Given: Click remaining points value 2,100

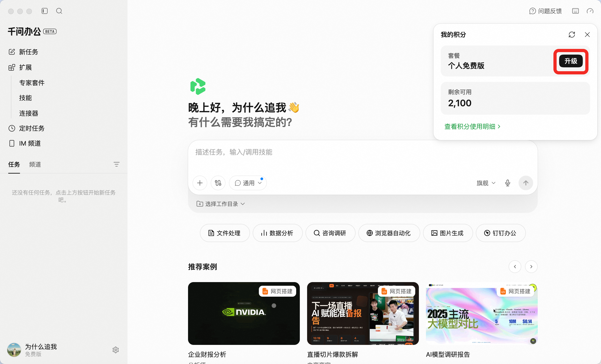Looking at the screenshot, I should 460,103.
